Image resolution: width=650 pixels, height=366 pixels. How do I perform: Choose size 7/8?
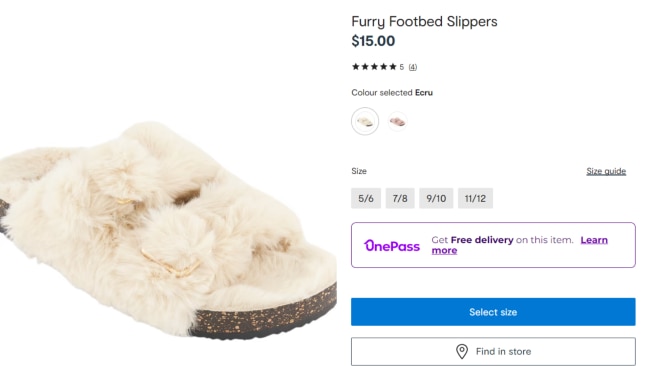400,198
